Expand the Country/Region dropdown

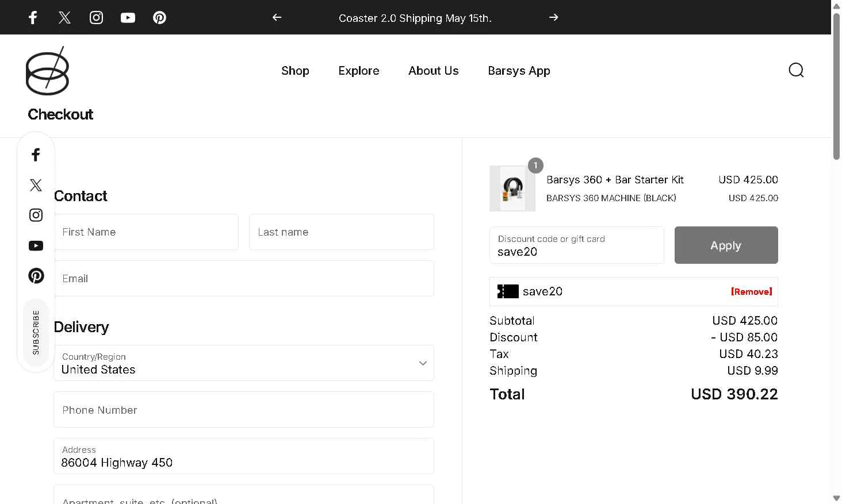click(x=244, y=363)
